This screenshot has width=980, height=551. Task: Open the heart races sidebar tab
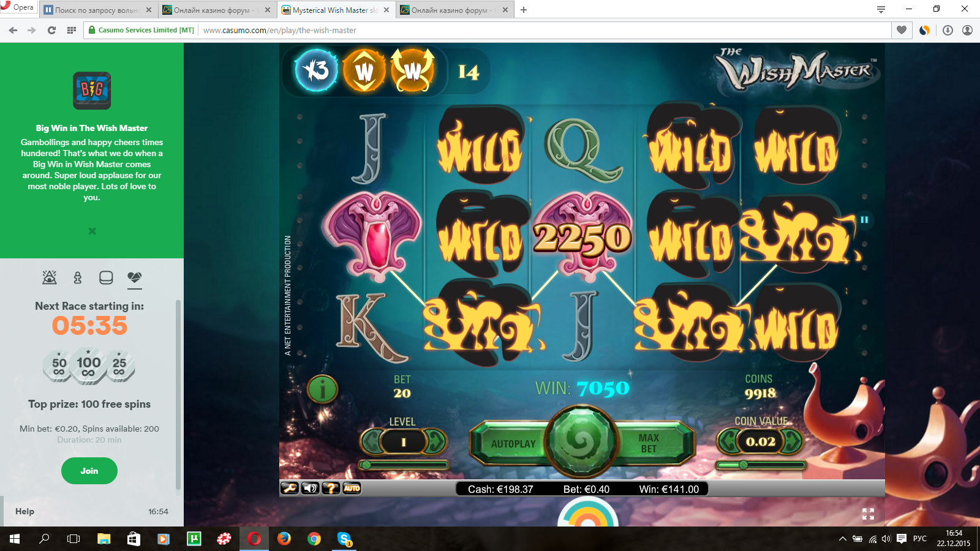coord(135,279)
